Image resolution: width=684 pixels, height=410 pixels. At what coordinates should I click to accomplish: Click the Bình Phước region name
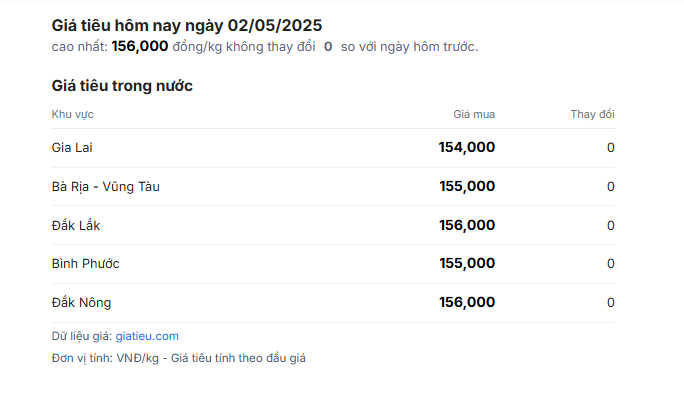click(x=86, y=263)
